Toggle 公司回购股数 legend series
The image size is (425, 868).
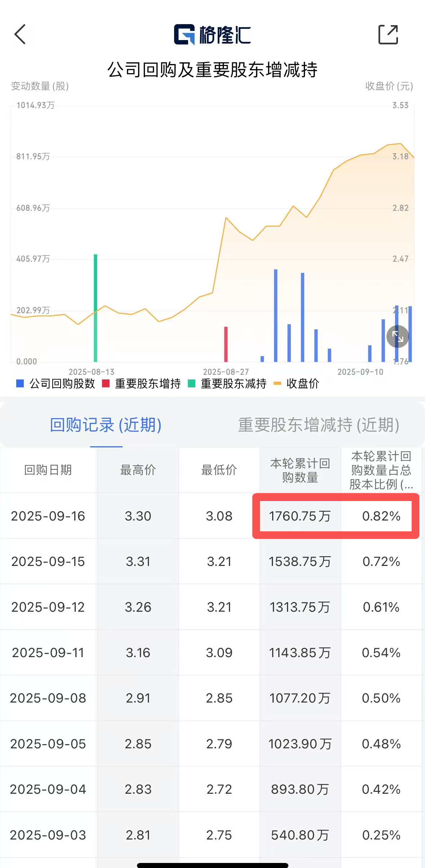tap(56, 384)
